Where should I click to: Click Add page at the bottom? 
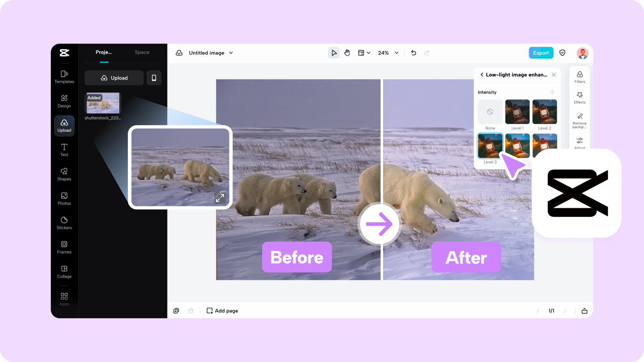(x=222, y=310)
